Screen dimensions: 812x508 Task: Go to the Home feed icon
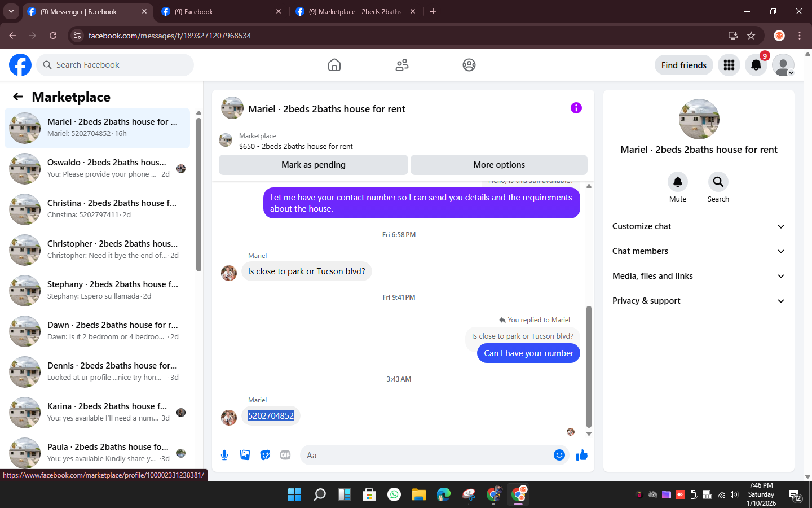334,65
